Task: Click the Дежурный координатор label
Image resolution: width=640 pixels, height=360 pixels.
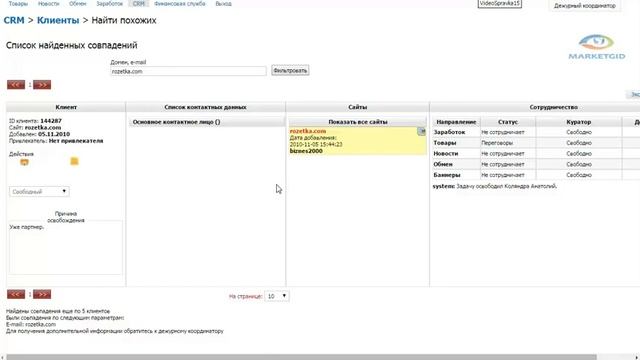Action: point(584,6)
